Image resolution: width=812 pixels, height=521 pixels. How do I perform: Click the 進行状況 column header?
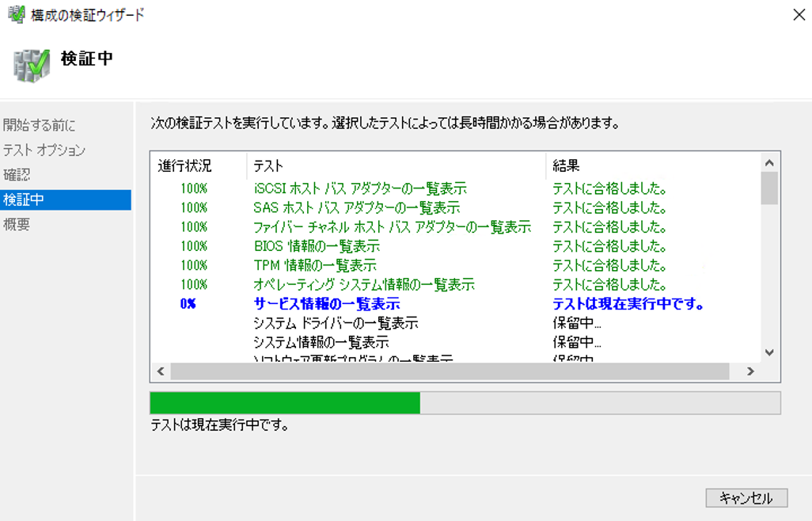pos(185,165)
